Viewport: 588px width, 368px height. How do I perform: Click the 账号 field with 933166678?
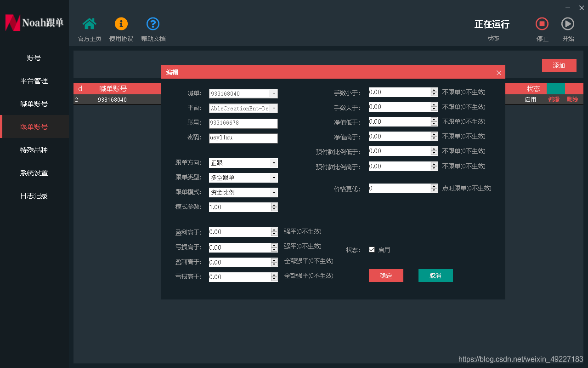(243, 123)
